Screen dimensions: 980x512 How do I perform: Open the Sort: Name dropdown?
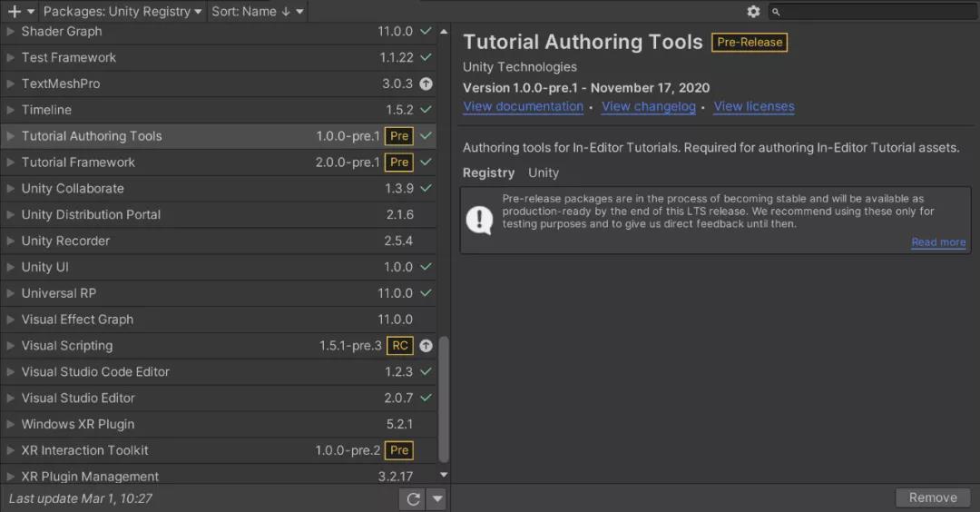[257, 11]
